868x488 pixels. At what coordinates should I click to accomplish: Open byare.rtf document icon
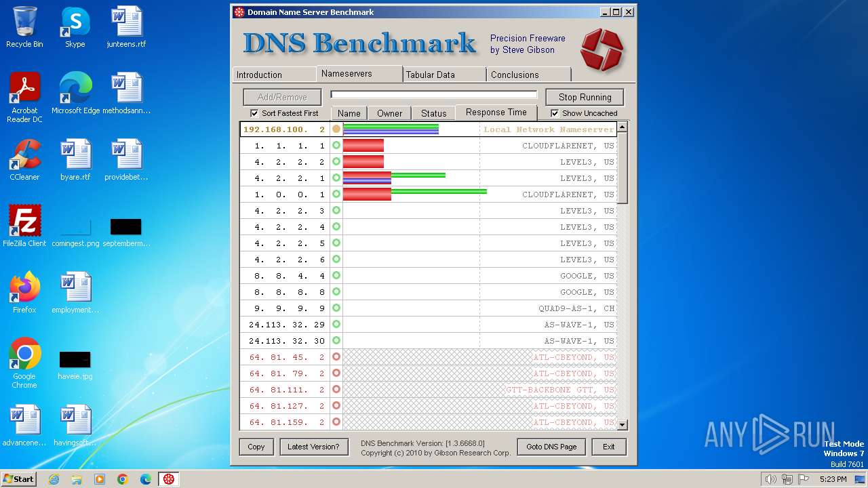[75, 160]
